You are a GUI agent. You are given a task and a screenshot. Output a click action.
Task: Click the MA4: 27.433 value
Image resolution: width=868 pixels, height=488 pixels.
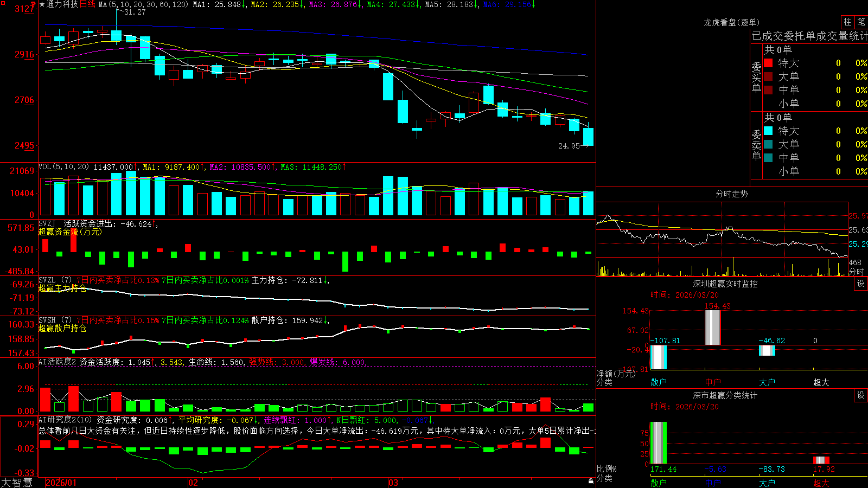pos(393,4)
